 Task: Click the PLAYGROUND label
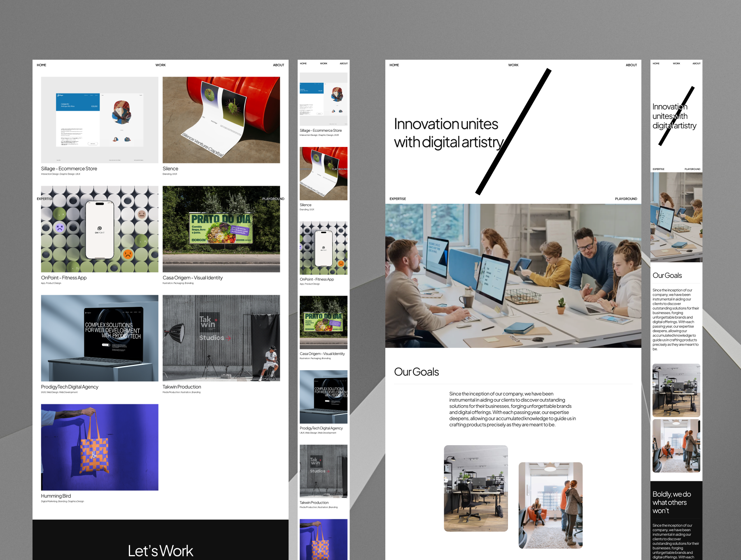tap(274, 198)
